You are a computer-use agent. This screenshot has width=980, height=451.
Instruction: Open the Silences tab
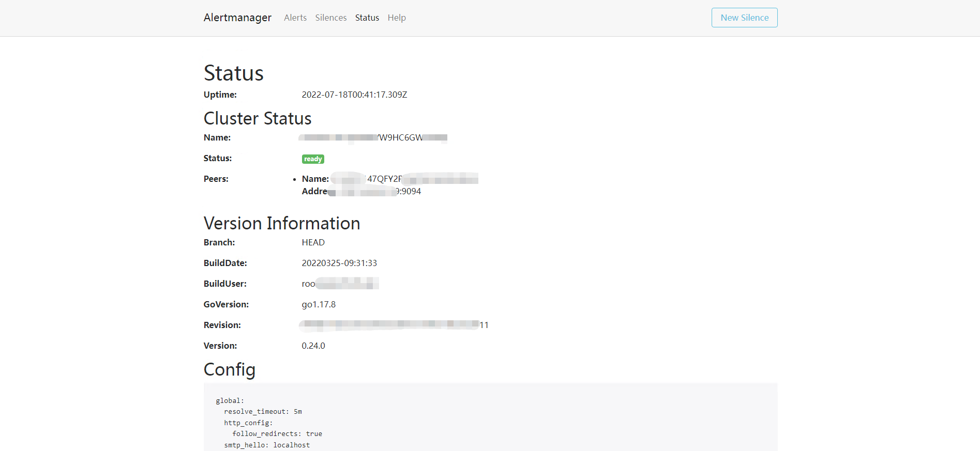(331, 18)
